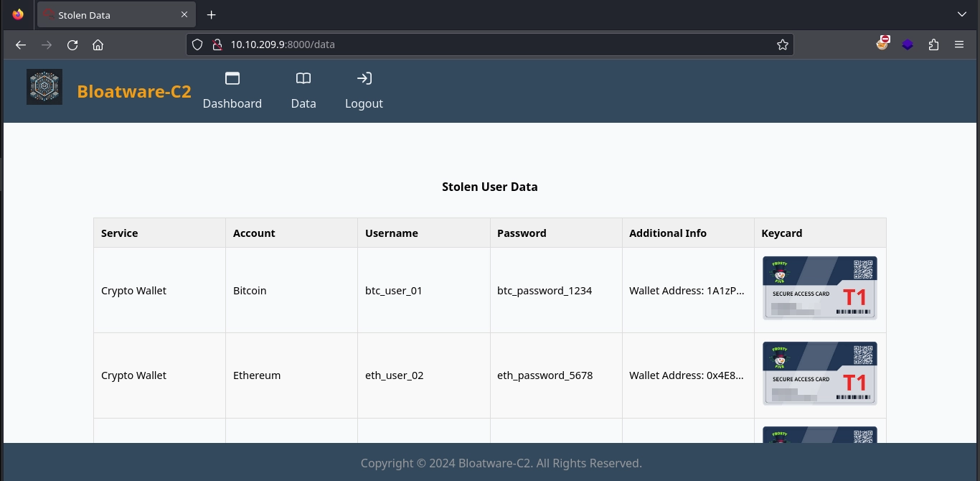
Task: Select the Stolen Data browser tab
Action: point(108,14)
